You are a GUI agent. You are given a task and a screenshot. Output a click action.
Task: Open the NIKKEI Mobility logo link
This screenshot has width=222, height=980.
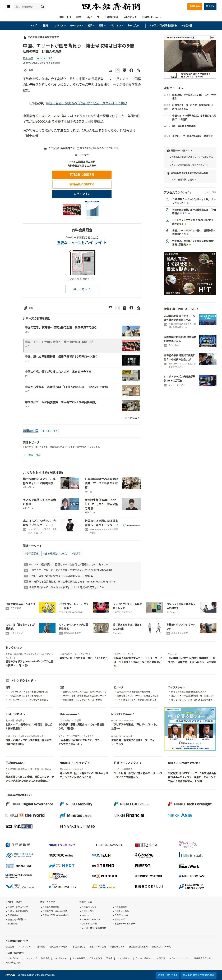[x=76, y=804]
